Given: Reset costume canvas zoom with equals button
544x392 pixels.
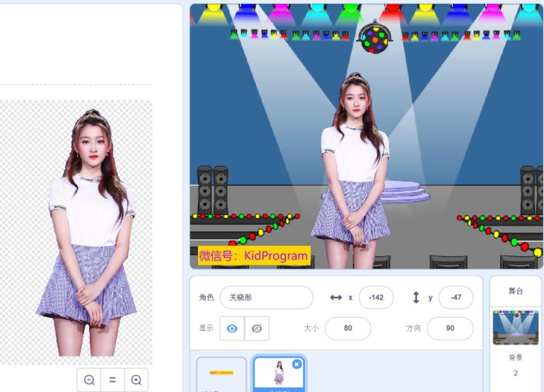Looking at the screenshot, I should pyautogui.click(x=113, y=380).
